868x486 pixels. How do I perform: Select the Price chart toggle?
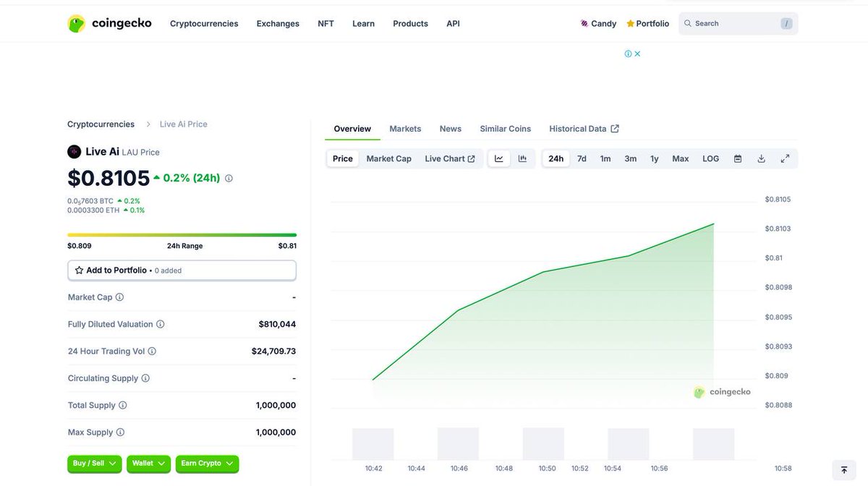pyautogui.click(x=343, y=158)
